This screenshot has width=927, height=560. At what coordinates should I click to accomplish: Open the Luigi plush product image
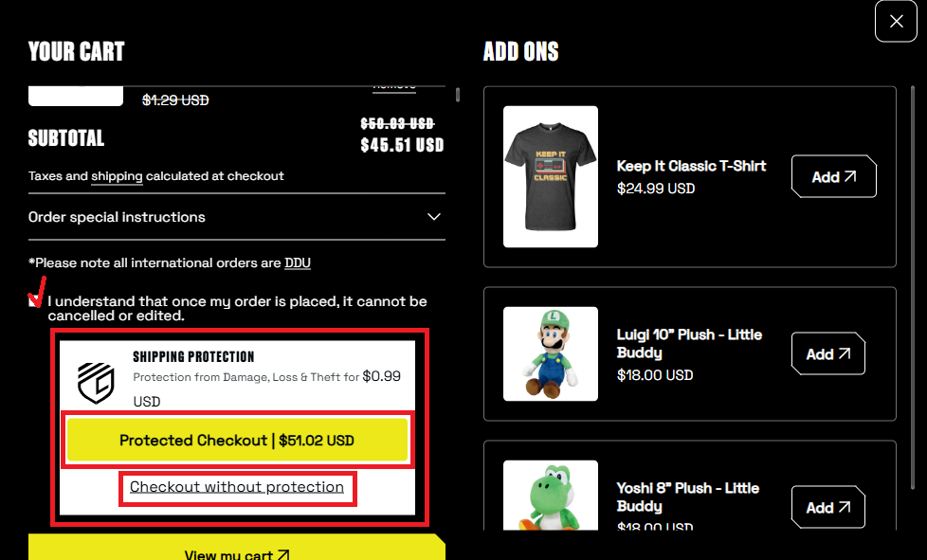(551, 353)
